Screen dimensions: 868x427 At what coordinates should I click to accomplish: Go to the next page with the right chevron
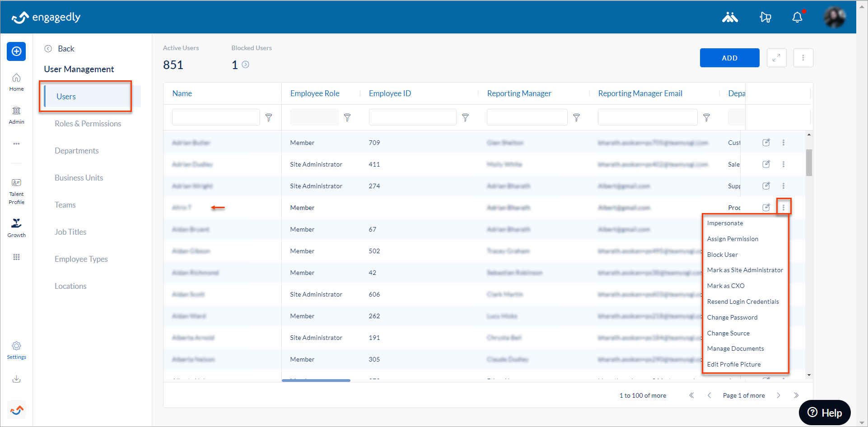(x=779, y=395)
